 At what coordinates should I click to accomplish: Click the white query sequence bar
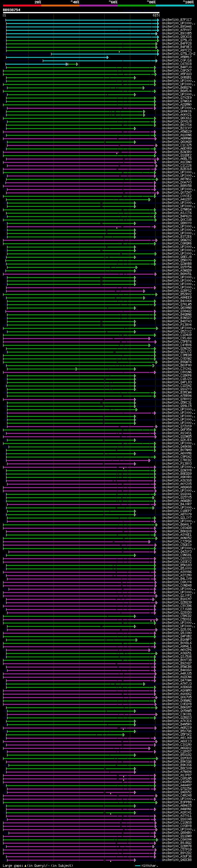[x=81, y=13]
